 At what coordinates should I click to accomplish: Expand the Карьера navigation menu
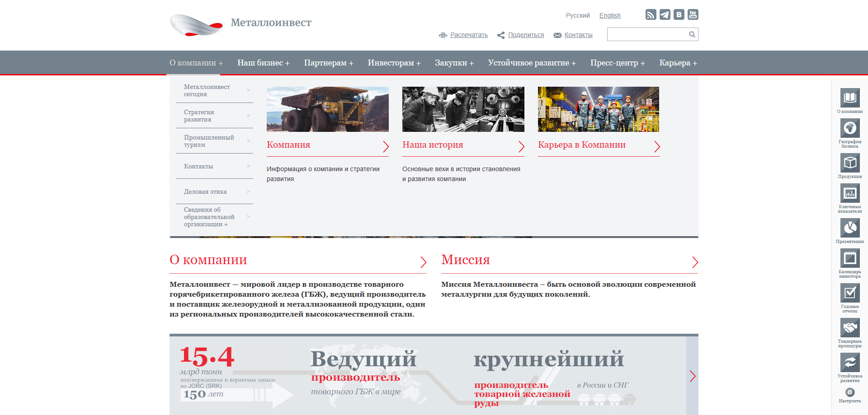[x=678, y=63]
